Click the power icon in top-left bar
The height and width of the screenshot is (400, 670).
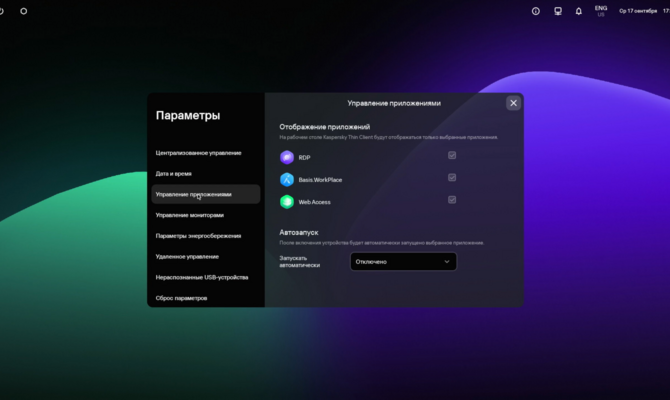tap(1, 11)
